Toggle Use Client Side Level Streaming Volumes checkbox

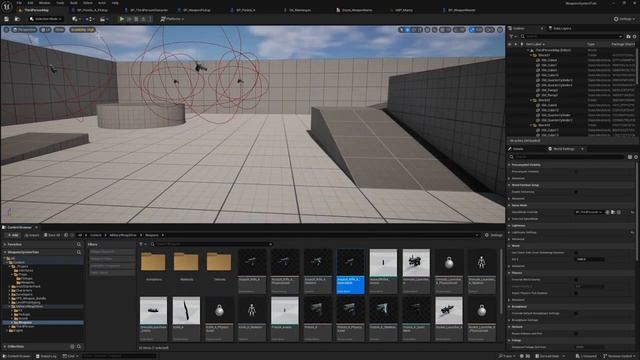(x=576, y=253)
